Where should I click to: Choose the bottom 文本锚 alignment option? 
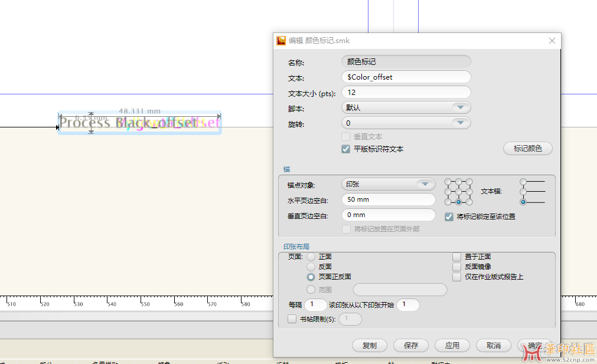pyautogui.click(x=523, y=202)
